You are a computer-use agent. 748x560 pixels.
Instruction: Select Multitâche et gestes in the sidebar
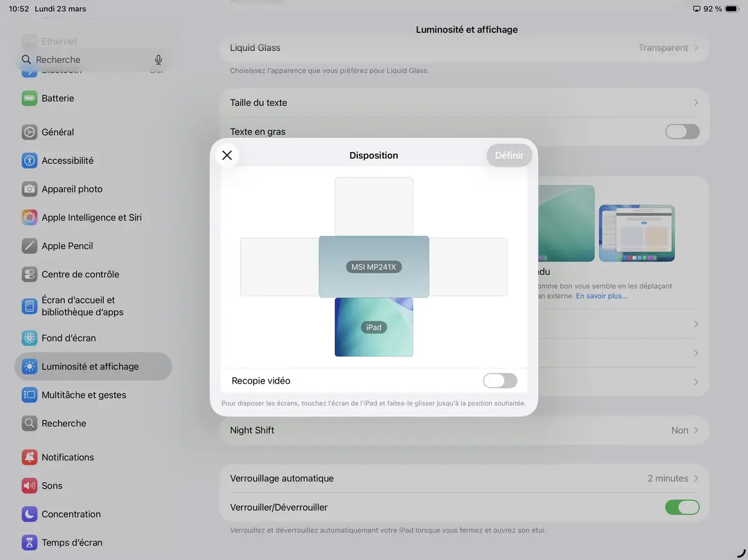[x=84, y=394]
